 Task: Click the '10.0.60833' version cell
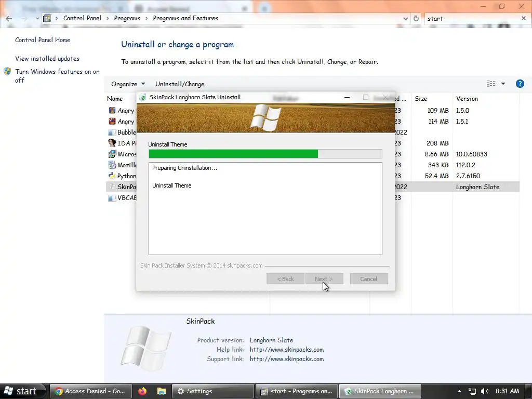(x=471, y=154)
